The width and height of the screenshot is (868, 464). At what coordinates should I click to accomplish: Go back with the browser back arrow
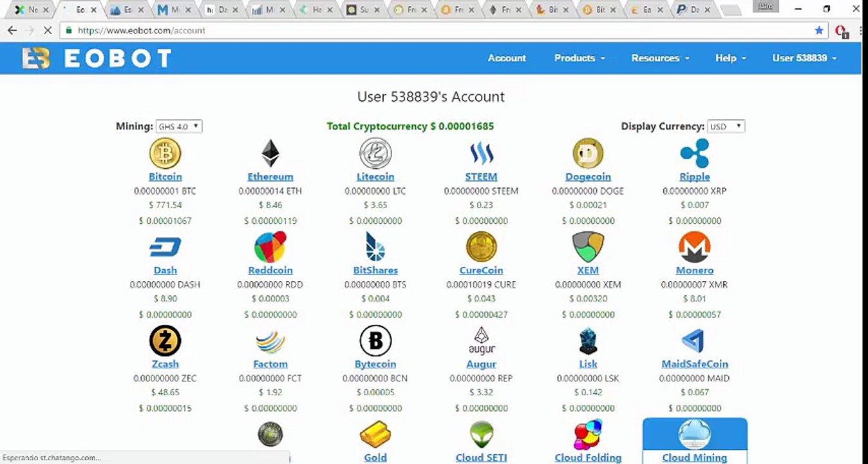12,30
